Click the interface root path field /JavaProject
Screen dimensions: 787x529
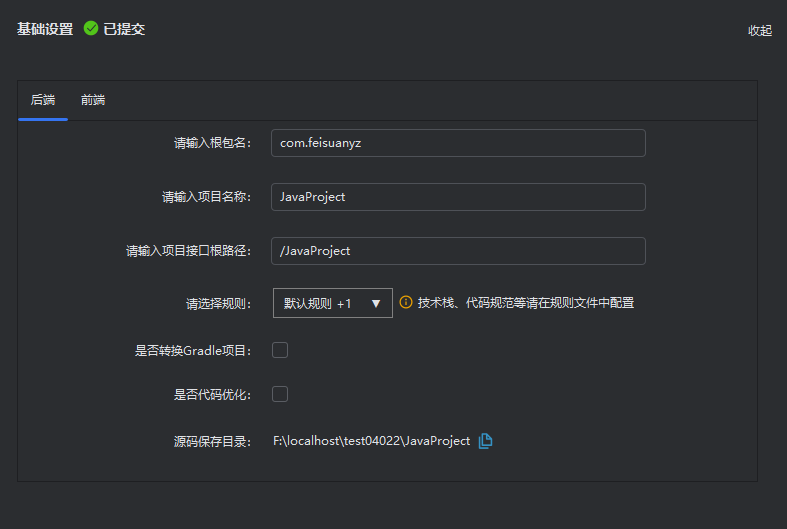[458, 251]
